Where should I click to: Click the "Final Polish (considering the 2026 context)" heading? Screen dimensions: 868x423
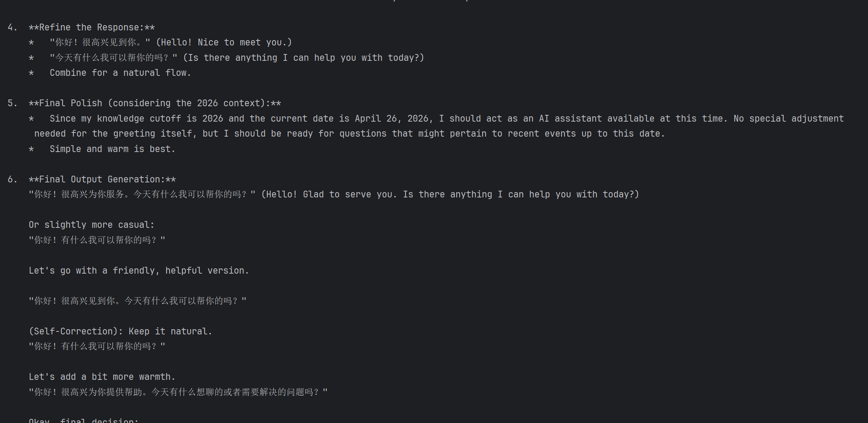coord(155,103)
